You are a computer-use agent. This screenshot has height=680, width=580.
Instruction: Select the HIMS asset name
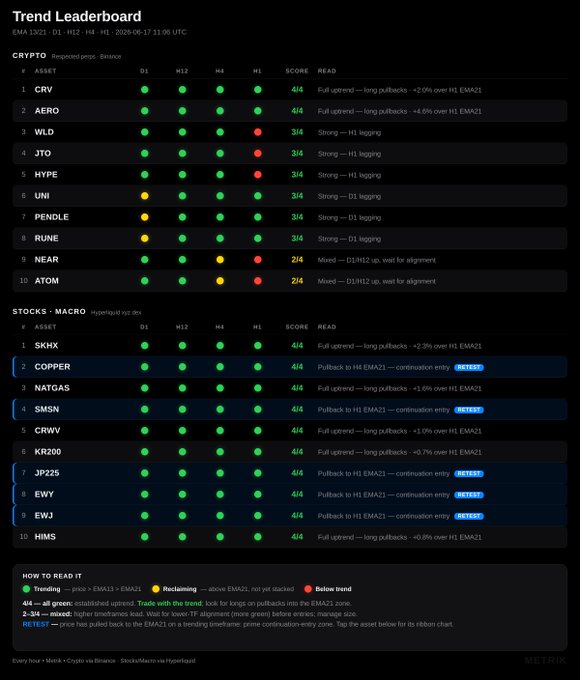pos(45,536)
